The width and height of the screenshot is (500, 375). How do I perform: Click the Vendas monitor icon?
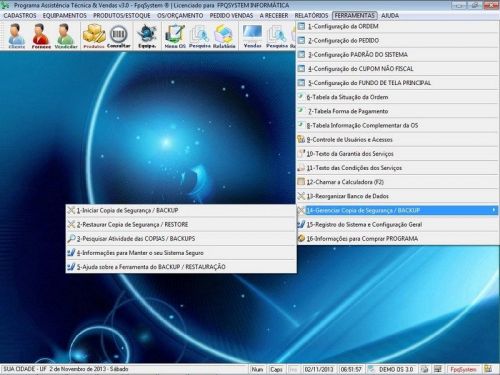coord(252,36)
